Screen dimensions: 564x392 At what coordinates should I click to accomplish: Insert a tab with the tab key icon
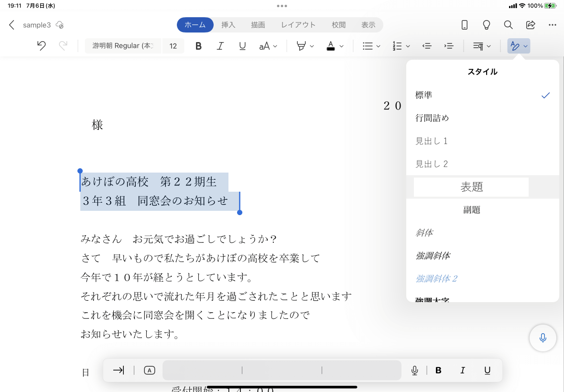(119, 370)
